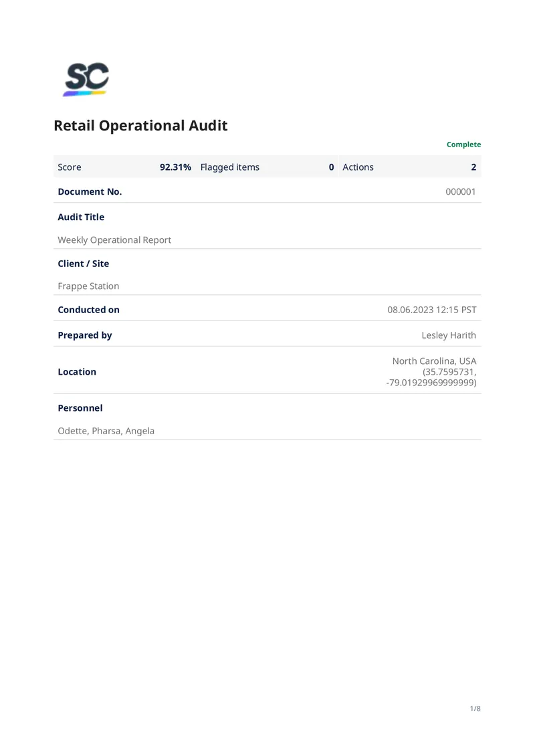Click the Client / Site label
The width and height of the screenshot is (535, 756).
(x=84, y=263)
